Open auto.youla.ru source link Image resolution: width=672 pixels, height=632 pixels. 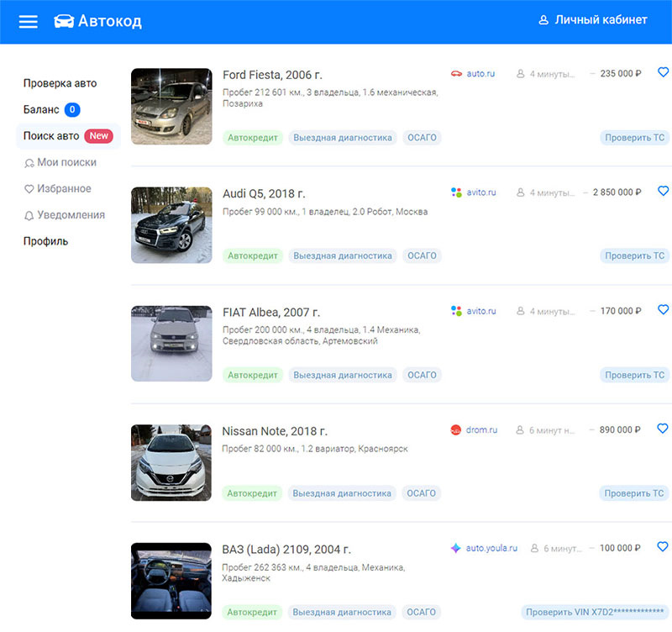[x=491, y=549]
